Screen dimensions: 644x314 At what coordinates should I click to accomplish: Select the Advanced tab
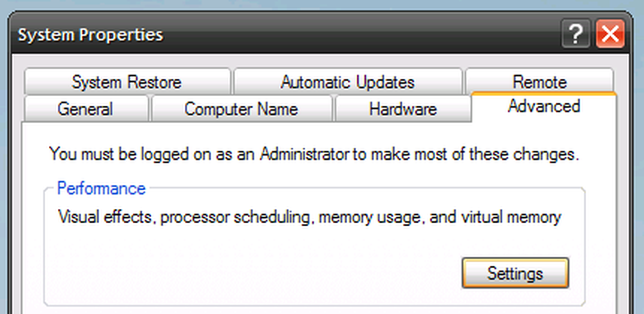[544, 106]
